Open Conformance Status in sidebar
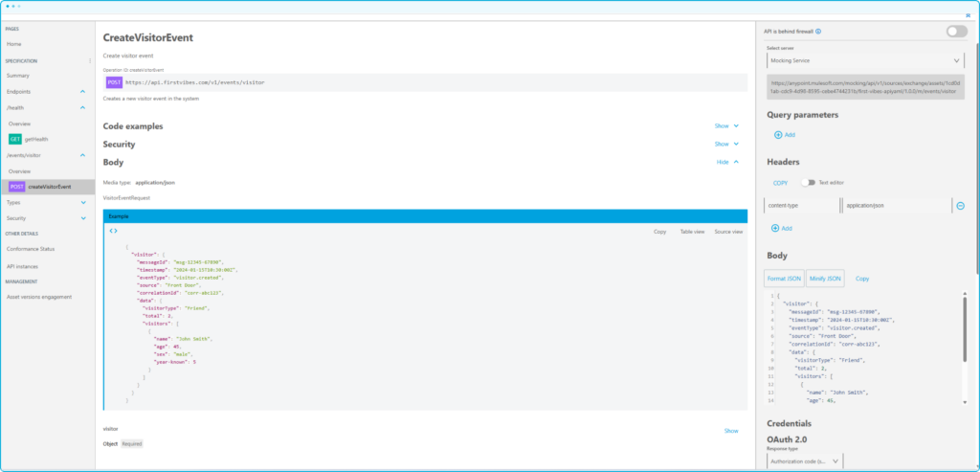Viewport: 980px width, 472px height. click(x=31, y=249)
